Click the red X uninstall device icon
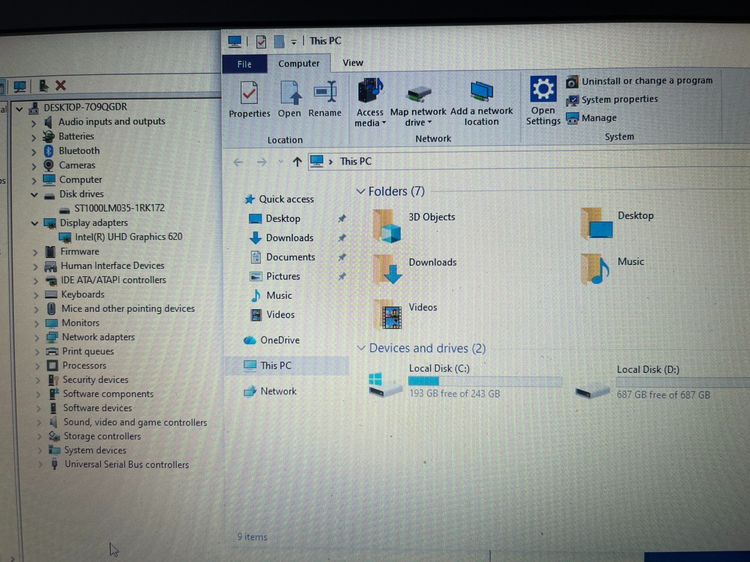 click(60, 86)
